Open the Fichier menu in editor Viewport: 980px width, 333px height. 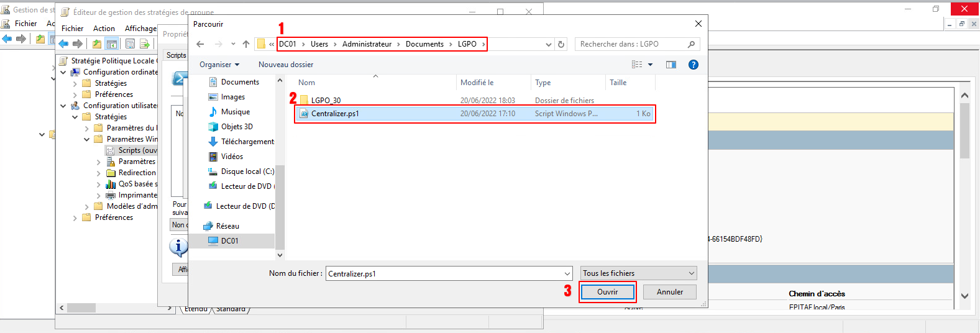[72, 29]
